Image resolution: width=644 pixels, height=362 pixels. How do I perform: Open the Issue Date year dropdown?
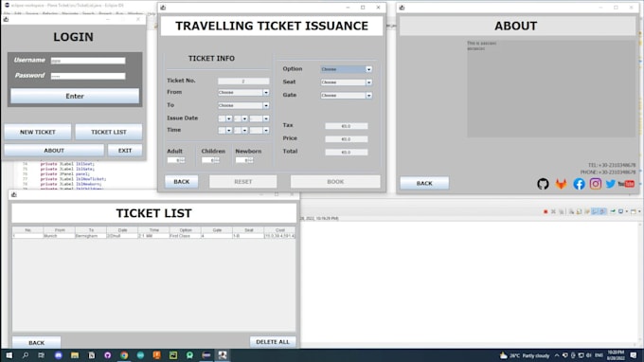tap(259, 118)
